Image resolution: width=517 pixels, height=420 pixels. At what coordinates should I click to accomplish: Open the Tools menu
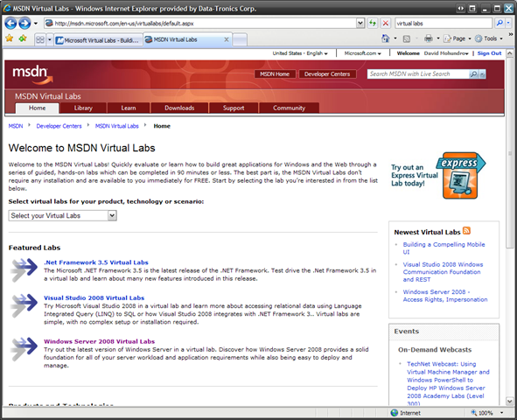pos(489,38)
